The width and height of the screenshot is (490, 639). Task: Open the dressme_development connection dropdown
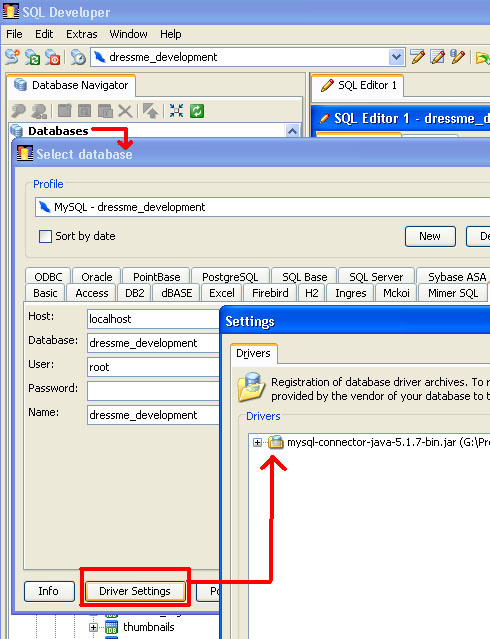(x=396, y=57)
